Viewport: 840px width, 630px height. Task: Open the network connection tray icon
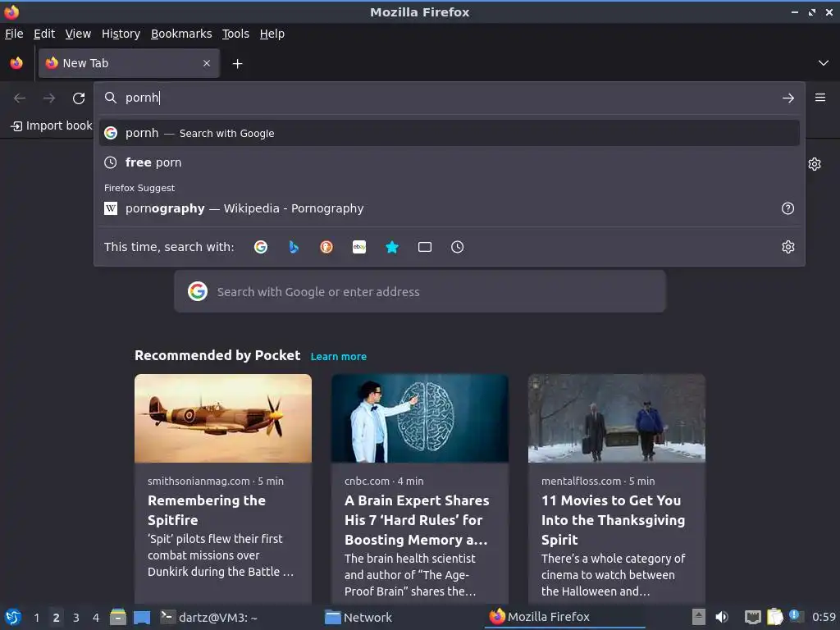tap(752, 617)
